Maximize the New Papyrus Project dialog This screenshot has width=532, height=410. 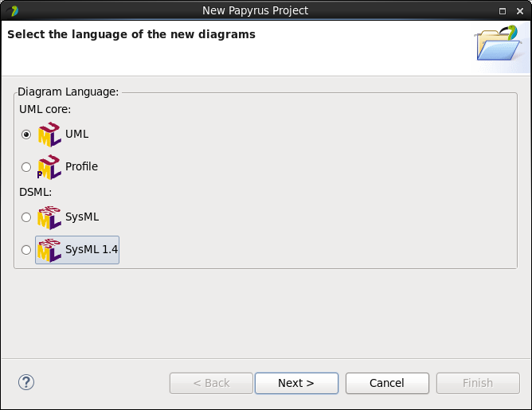point(503,11)
